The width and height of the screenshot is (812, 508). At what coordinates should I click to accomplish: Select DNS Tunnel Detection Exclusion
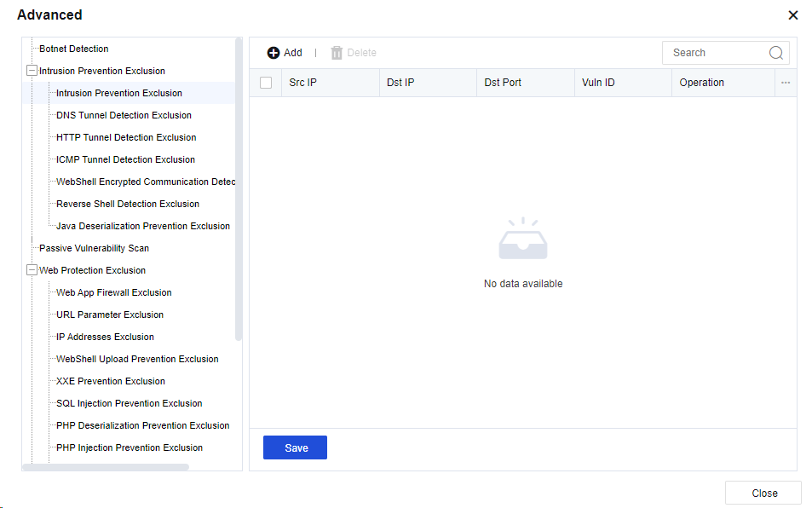click(124, 115)
